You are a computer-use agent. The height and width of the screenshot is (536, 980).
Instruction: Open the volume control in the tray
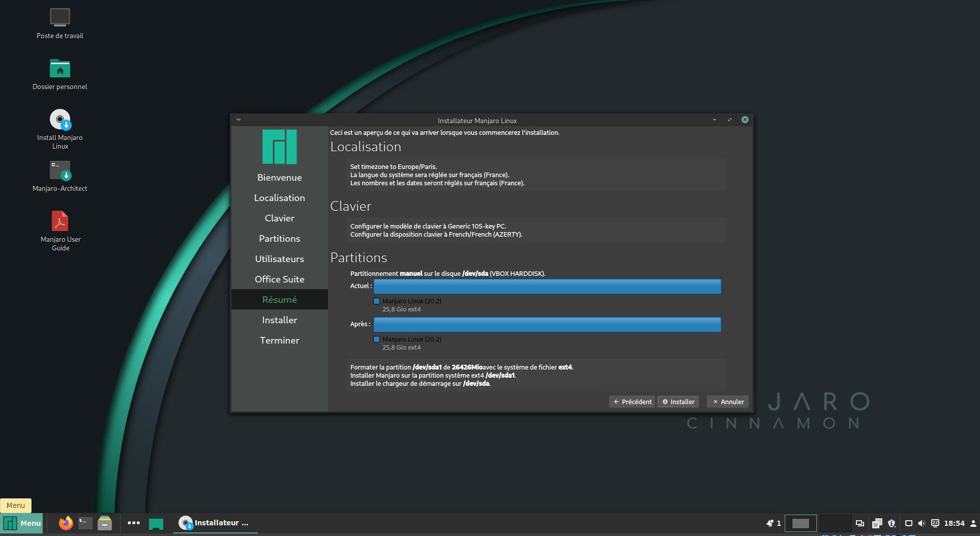[922, 523]
